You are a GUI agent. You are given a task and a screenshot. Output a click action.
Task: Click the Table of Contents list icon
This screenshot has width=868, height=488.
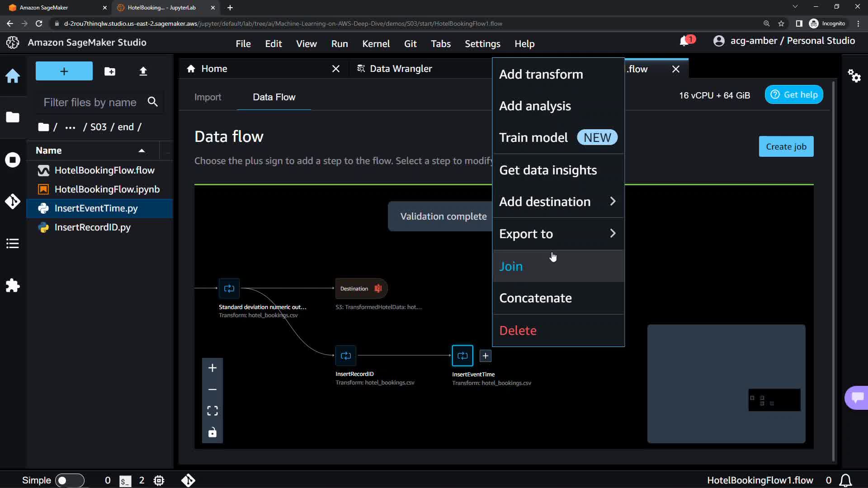[13, 244]
